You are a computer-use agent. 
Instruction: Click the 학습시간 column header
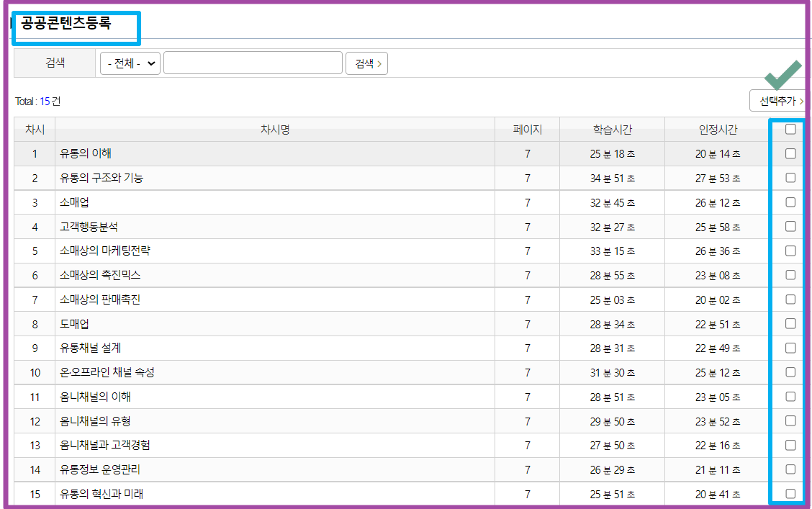612,130
